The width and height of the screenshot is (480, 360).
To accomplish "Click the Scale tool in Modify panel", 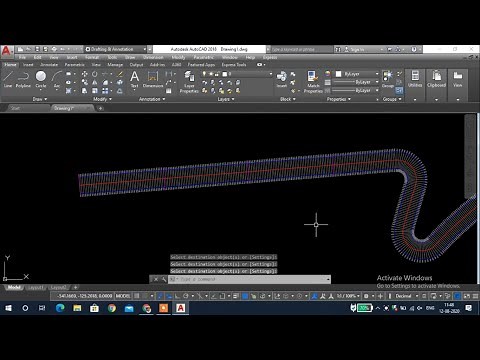I will point(95,91).
